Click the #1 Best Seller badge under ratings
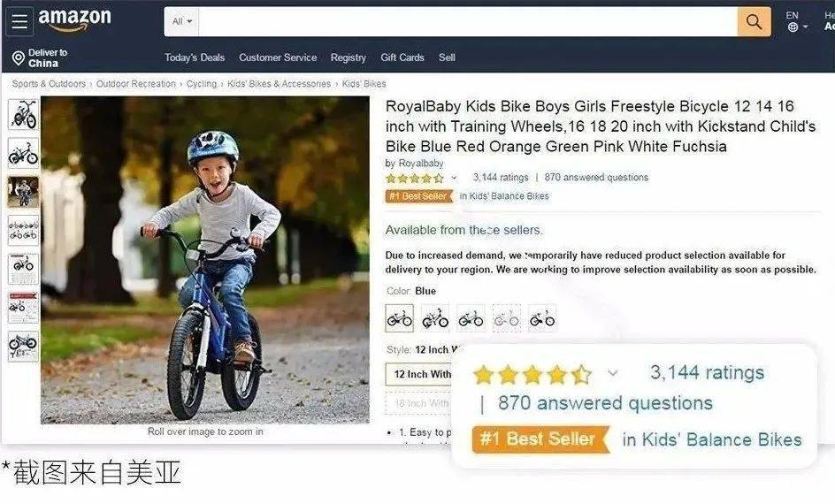 click(419, 195)
